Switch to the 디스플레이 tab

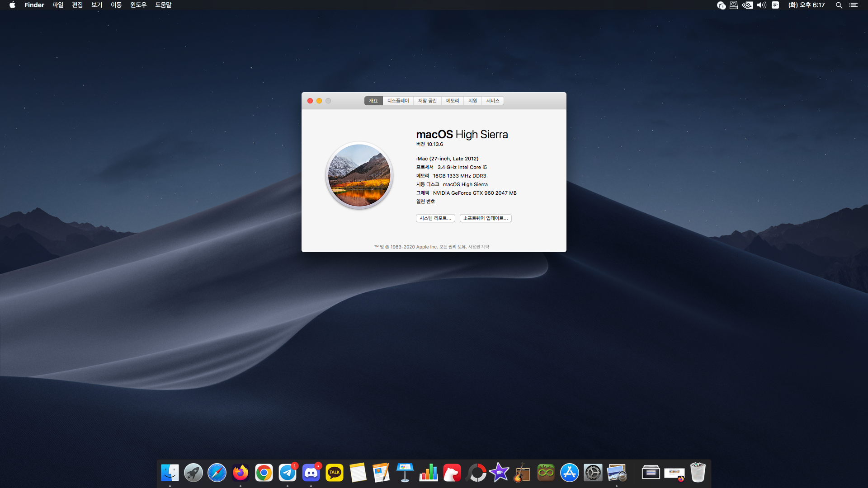(398, 101)
